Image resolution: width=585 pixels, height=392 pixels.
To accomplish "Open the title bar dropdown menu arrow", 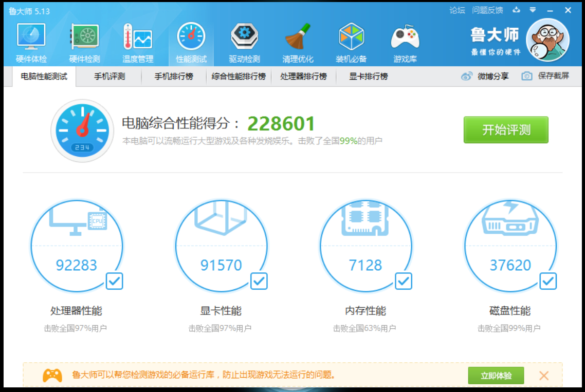I will pos(533,10).
